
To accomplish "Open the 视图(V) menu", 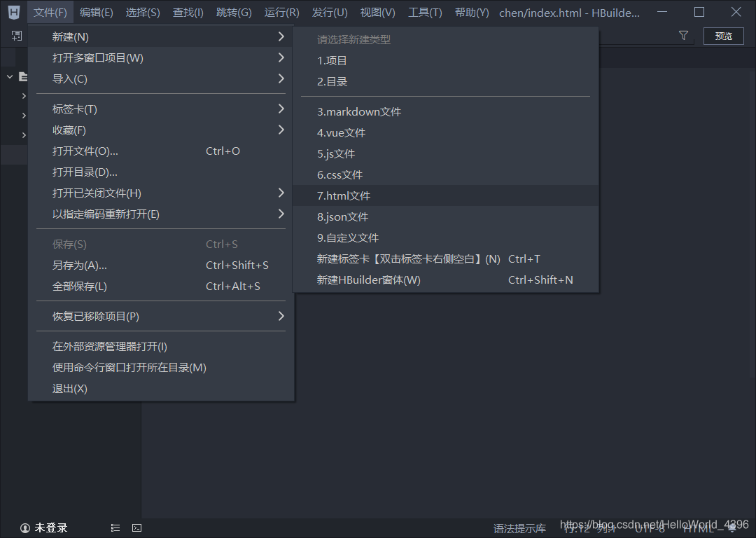I will pos(377,13).
